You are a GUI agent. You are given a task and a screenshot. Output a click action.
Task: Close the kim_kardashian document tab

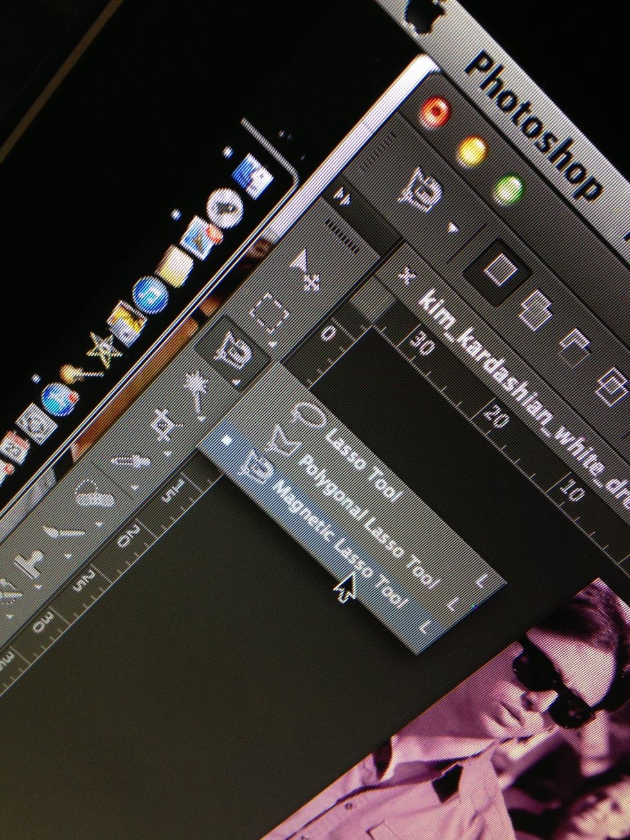tap(406, 276)
